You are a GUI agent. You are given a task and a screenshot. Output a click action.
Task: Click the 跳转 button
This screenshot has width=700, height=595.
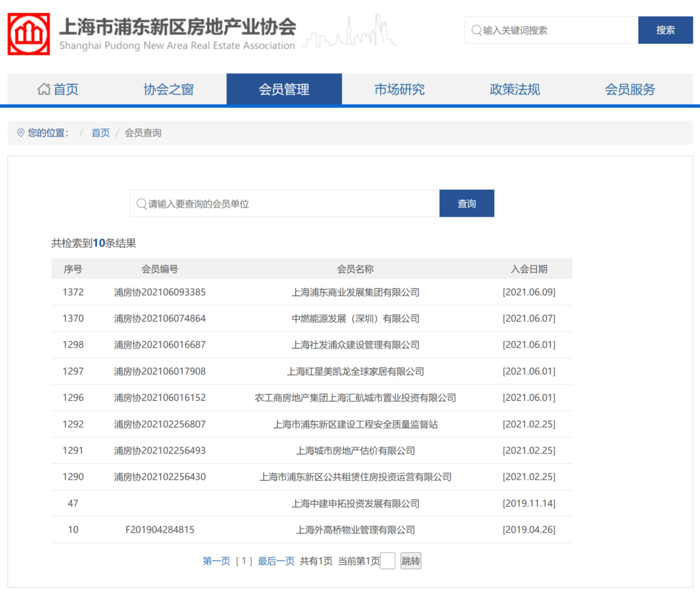[x=411, y=561]
